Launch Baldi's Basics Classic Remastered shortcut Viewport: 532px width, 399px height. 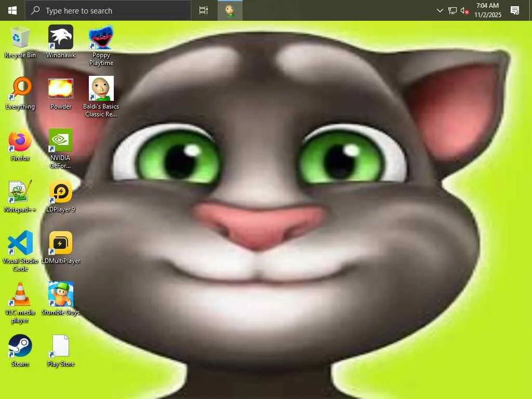[x=101, y=97]
